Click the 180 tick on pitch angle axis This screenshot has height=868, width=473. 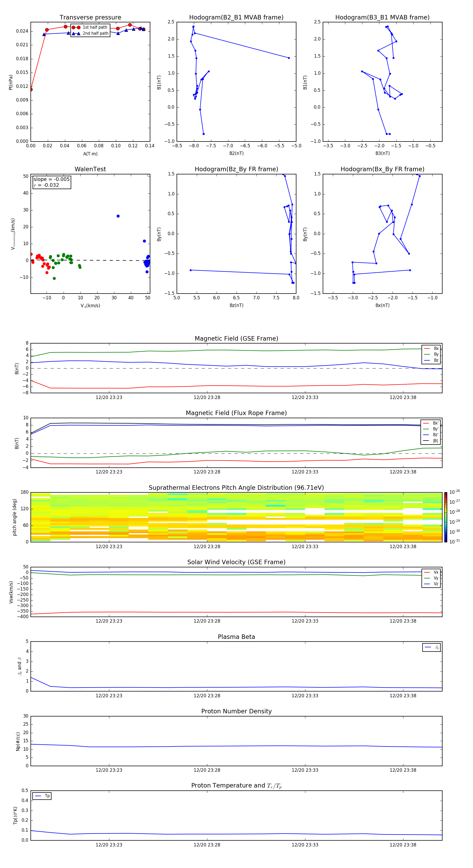[x=25, y=492]
